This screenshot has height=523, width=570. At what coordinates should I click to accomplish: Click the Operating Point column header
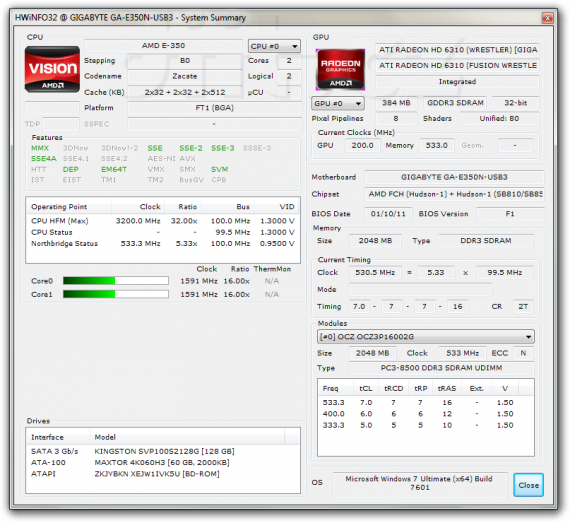coord(69,206)
